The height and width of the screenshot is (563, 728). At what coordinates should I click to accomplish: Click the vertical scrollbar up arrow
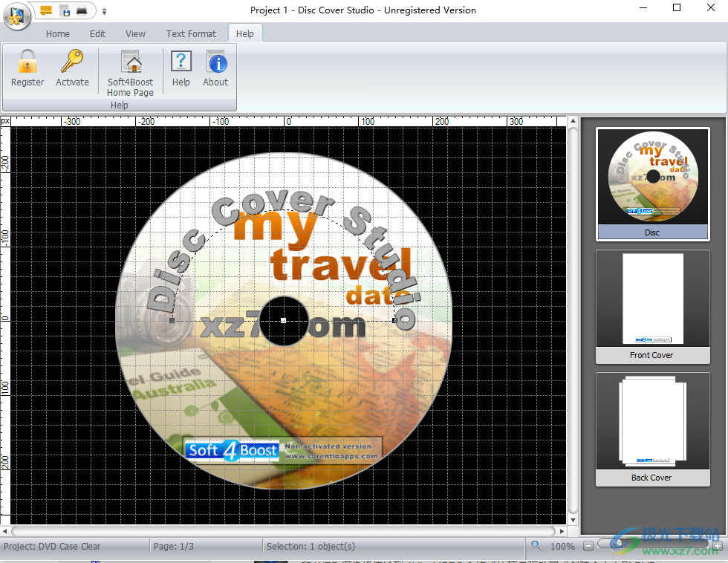[573, 121]
